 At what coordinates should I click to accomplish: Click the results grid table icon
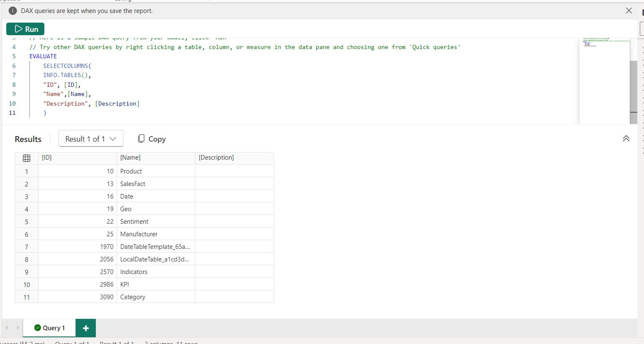point(26,158)
